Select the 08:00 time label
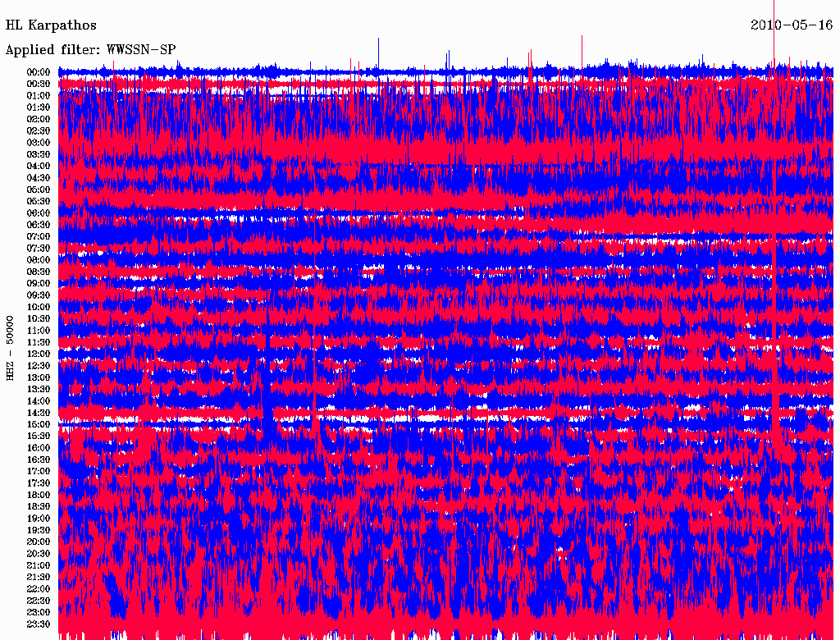Screen dimensions: 840x640 click(39, 260)
